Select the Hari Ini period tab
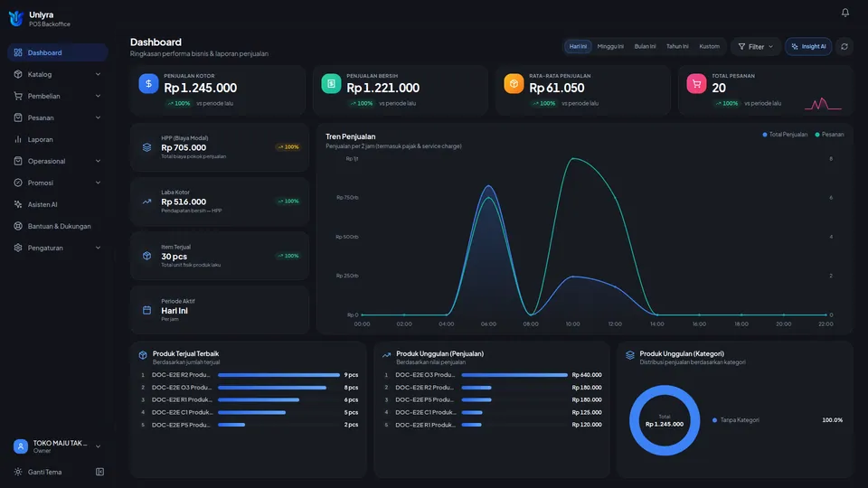Screen dimensions: 868x488 point(578,46)
